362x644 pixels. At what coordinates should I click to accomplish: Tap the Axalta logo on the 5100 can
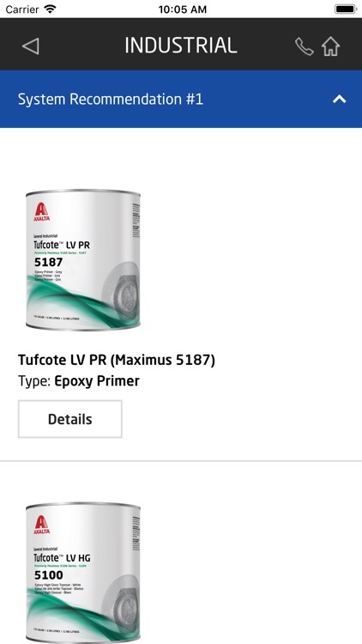point(41,526)
